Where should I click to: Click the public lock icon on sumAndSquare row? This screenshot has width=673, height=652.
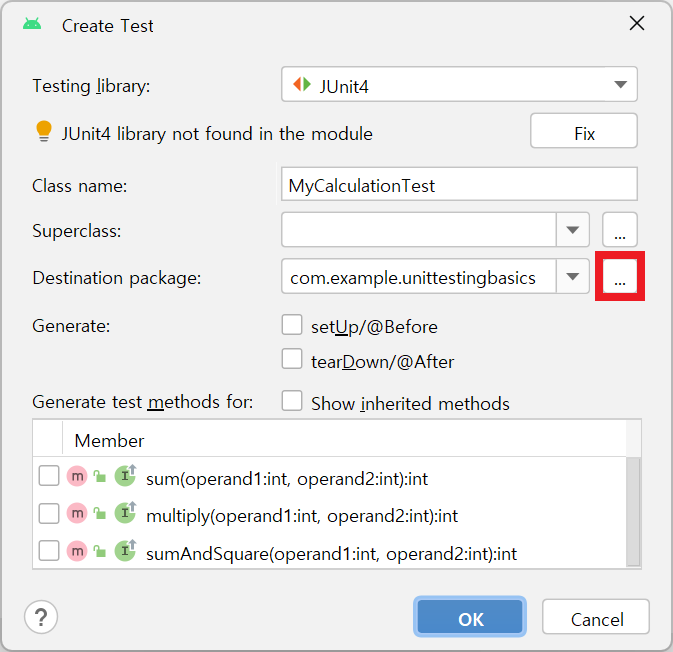(x=100, y=551)
